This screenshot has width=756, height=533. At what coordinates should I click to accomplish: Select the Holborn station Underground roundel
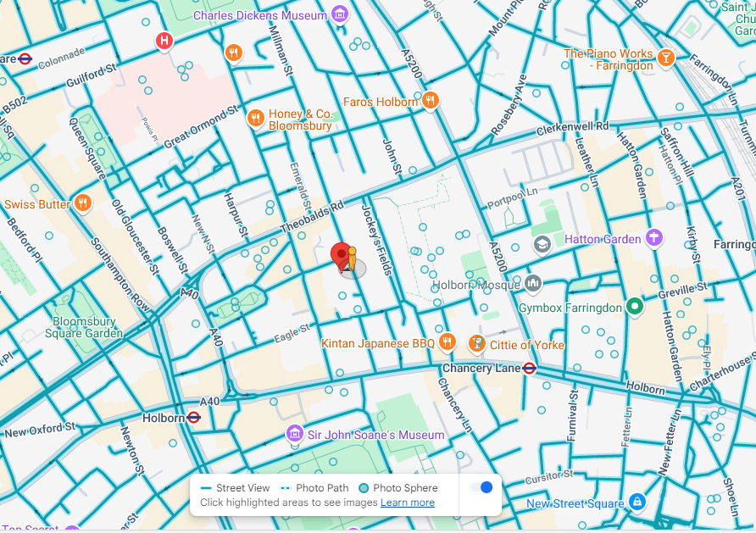point(193,418)
